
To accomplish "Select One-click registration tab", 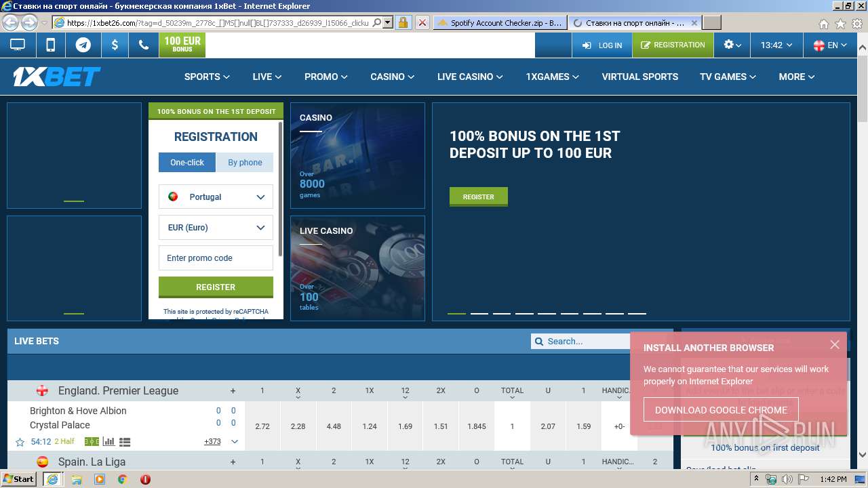I will pos(187,163).
